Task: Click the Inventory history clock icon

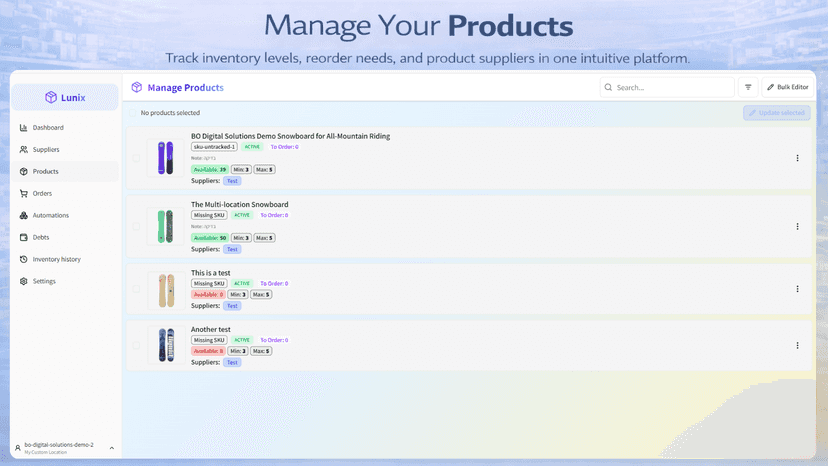Action: pyautogui.click(x=23, y=259)
